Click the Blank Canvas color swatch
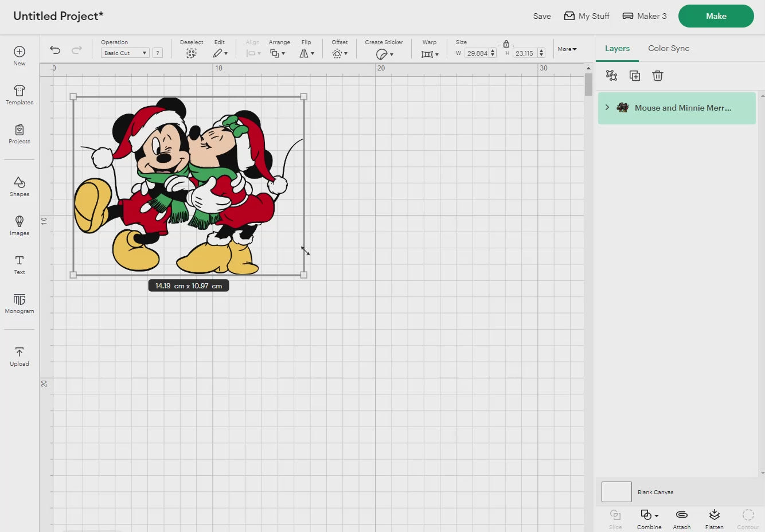This screenshot has width=765, height=532. point(616,492)
